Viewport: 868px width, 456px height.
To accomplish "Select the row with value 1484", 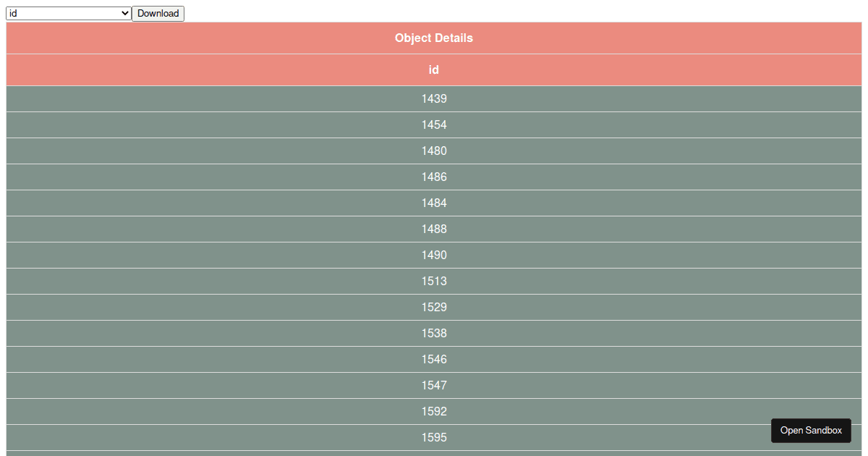I will (434, 203).
